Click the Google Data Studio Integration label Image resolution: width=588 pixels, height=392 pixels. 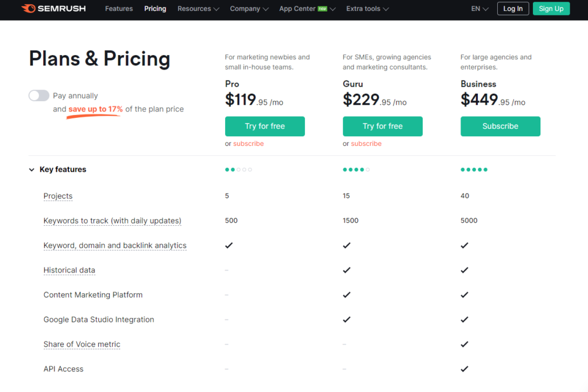pos(99,320)
